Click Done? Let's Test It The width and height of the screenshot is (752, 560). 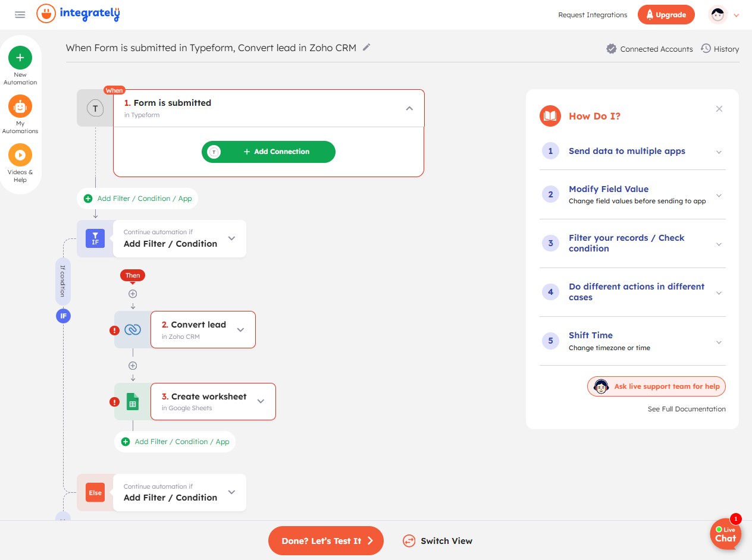pyautogui.click(x=326, y=540)
